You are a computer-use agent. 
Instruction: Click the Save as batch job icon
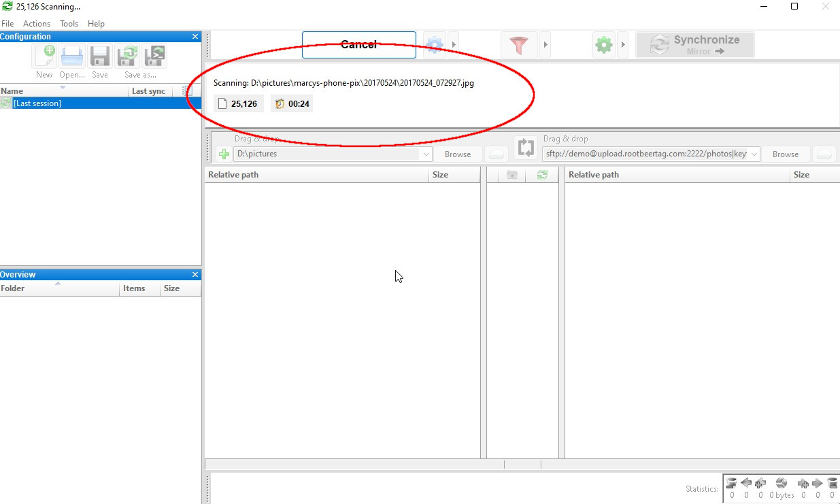click(x=154, y=57)
